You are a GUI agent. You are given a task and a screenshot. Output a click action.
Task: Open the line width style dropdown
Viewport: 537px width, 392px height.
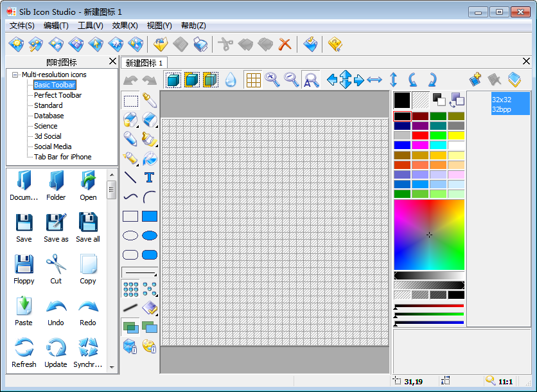[x=139, y=272]
